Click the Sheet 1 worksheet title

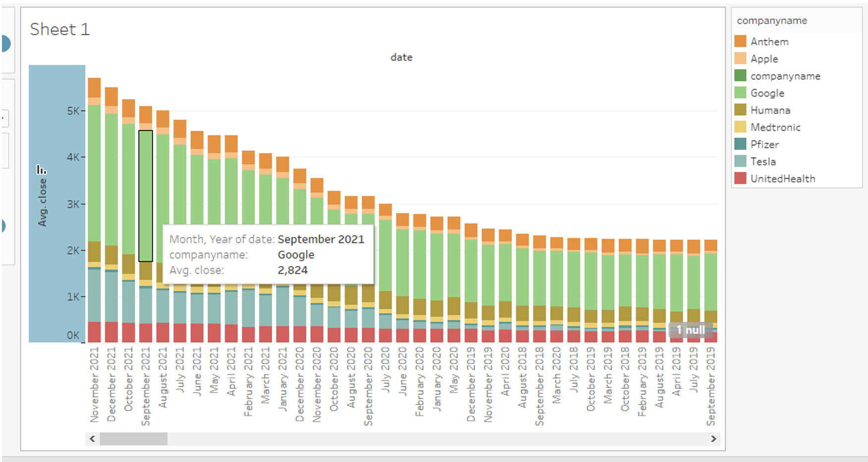[60, 29]
